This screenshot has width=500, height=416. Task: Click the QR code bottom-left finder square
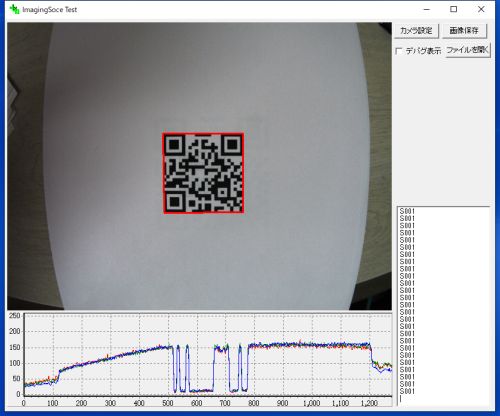[x=174, y=201]
